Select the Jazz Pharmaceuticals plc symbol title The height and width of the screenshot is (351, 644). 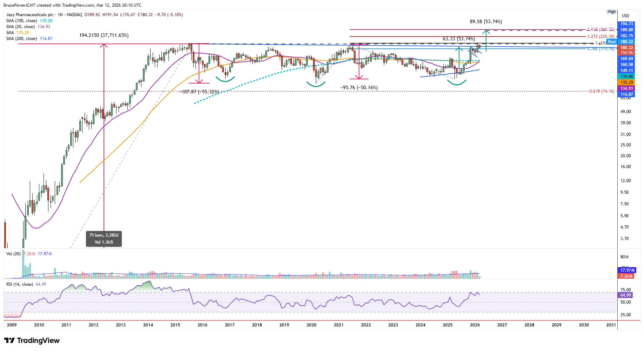click(x=30, y=15)
